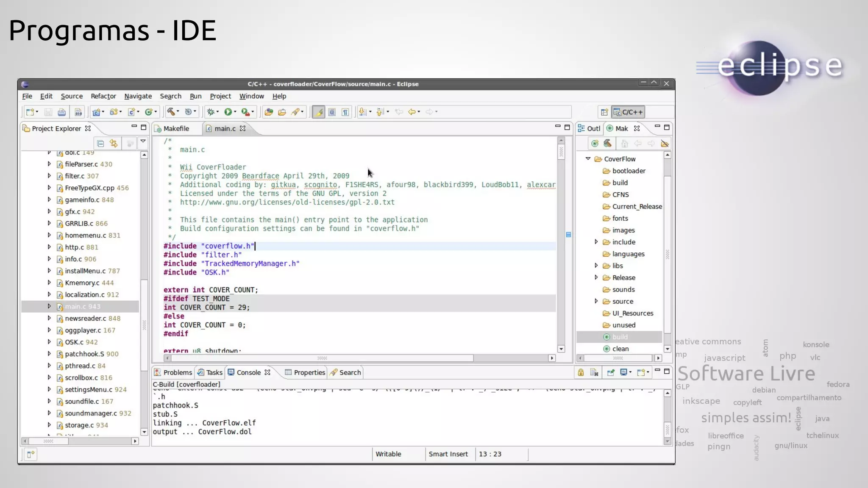Switch to the Problems tab
Screen dimensions: 868x488
[173, 372]
